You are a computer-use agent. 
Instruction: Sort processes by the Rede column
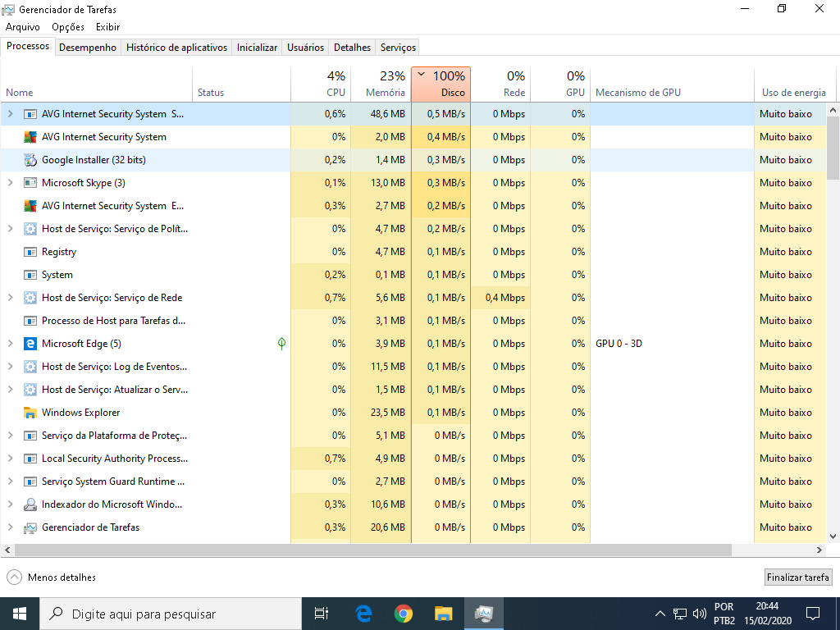[501, 84]
